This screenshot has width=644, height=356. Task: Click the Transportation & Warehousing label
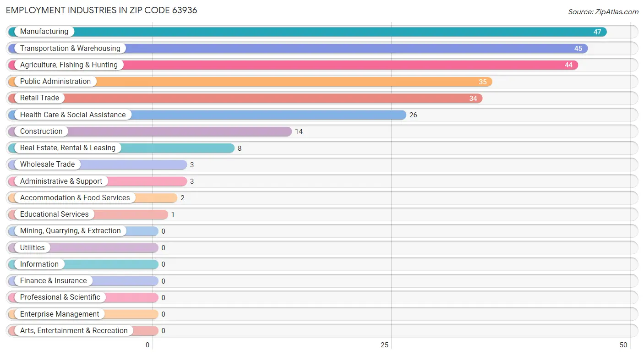click(x=70, y=48)
